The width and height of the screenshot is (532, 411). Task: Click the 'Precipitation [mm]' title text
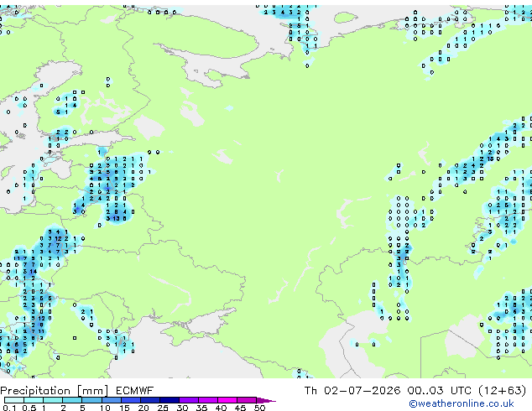pos(55,391)
